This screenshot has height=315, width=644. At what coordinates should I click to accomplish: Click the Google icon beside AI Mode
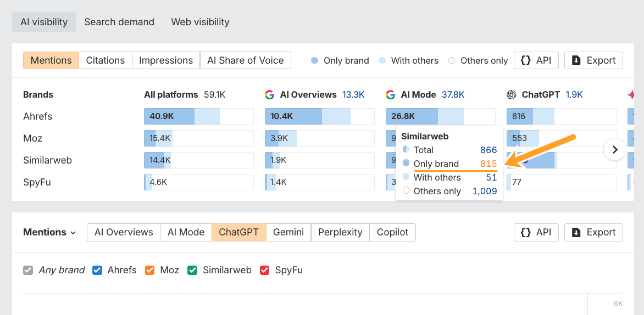point(390,95)
